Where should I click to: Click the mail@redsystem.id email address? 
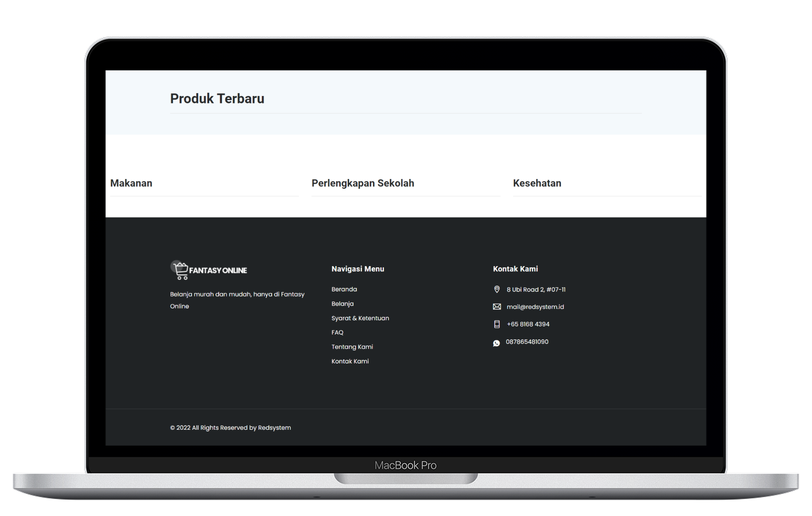click(x=535, y=307)
